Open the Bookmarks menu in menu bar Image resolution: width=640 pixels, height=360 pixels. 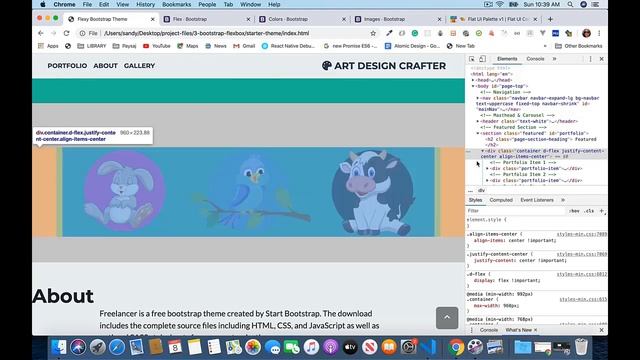click(x=176, y=4)
